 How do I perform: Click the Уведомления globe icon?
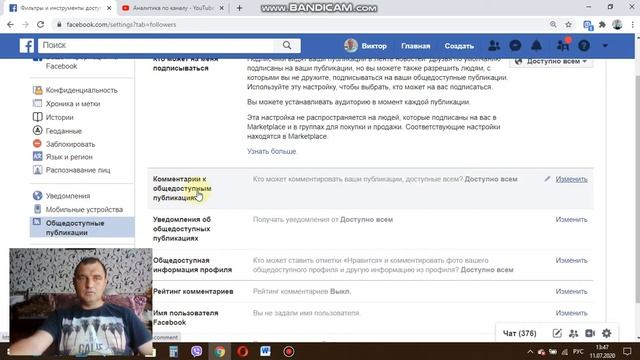pos(38,196)
